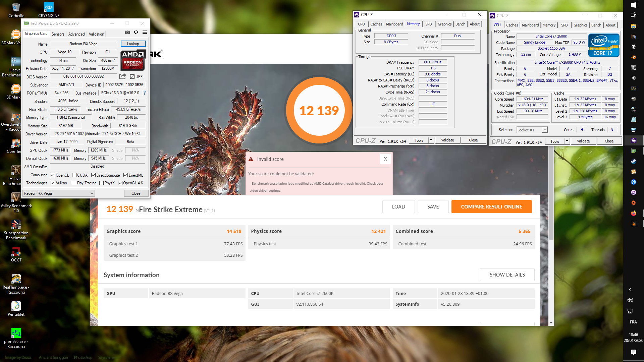Open the Validation tab in GPU-Z

[x=96, y=34]
